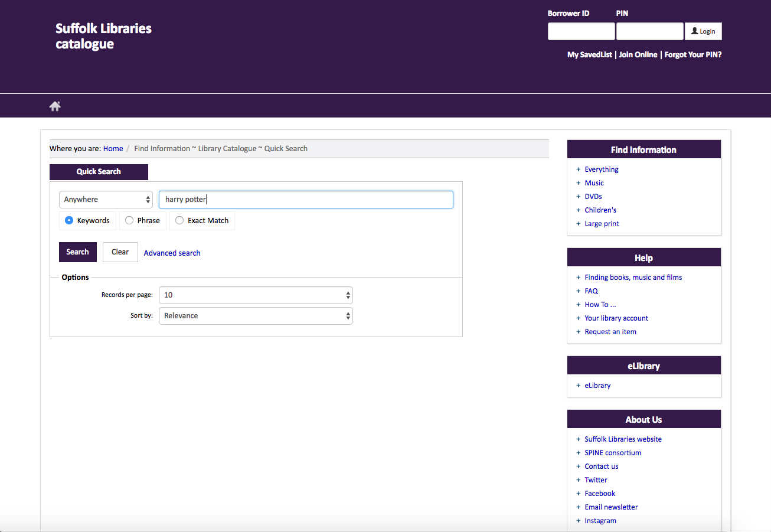Open the Instagram link

click(x=600, y=521)
